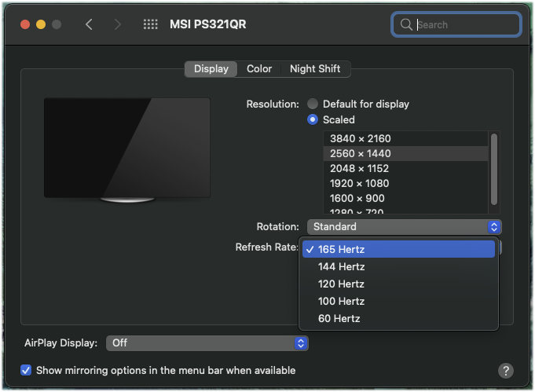Viewport: 535px width, 392px height.
Task: Select 165 Hertz refresh rate
Action: point(398,249)
